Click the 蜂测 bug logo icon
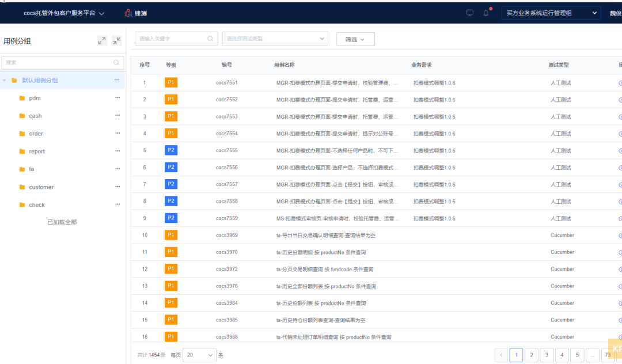622x364 pixels. click(128, 13)
